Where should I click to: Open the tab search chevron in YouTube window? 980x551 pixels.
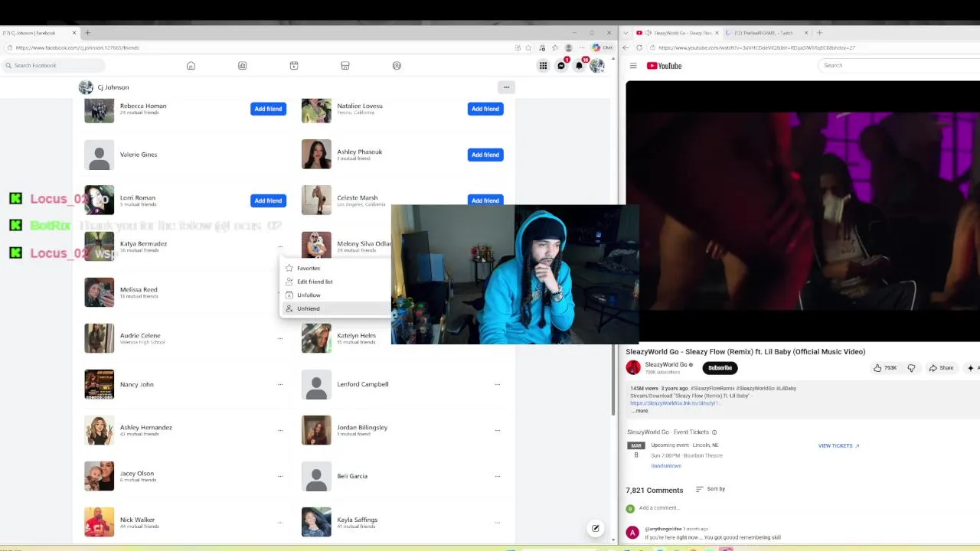tap(626, 33)
